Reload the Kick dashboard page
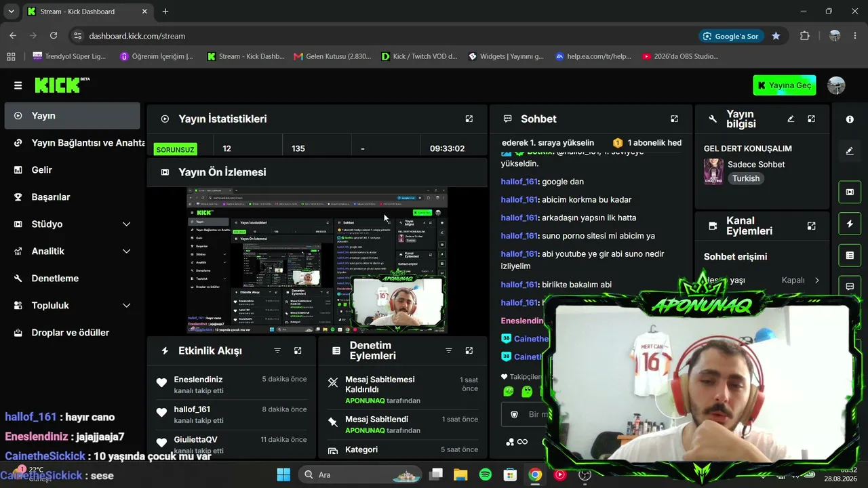 click(54, 36)
